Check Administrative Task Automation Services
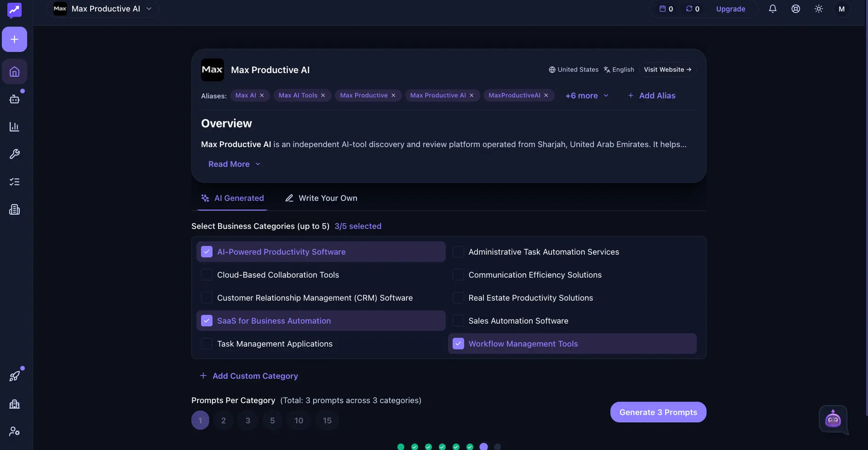 coord(458,252)
